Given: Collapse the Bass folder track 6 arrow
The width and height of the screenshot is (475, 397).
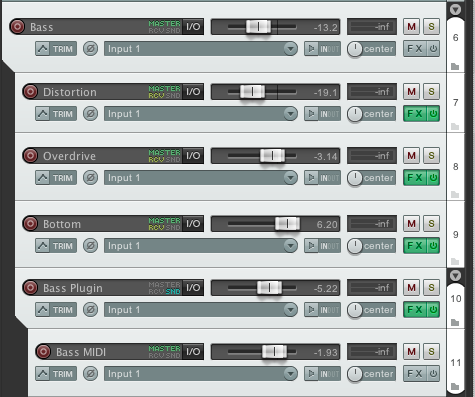Looking at the screenshot, I should (x=455, y=9).
